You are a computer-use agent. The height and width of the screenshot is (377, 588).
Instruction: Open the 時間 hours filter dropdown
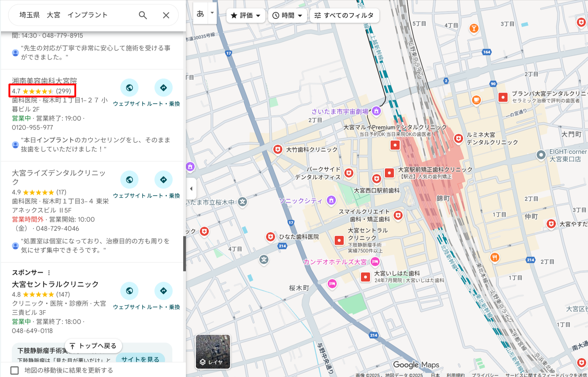287,15
